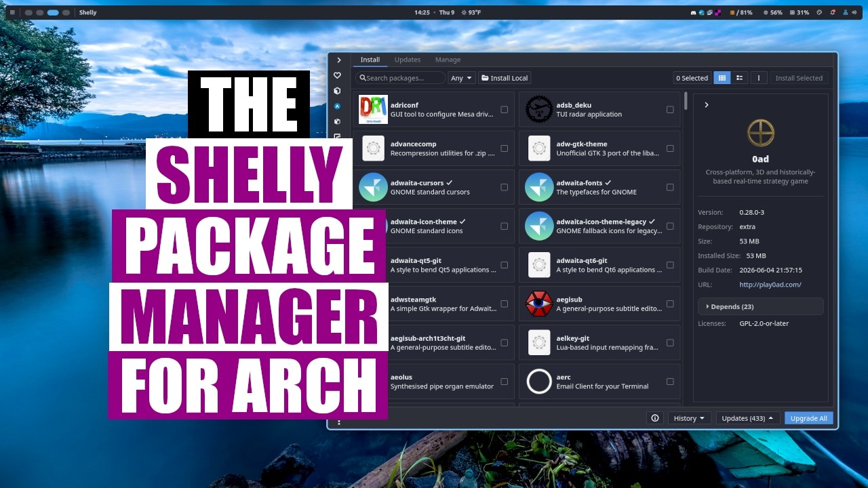This screenshot has height=488, width=868.
Task: Click the 0ad game logo icon
Action: (x=761, y=133)
